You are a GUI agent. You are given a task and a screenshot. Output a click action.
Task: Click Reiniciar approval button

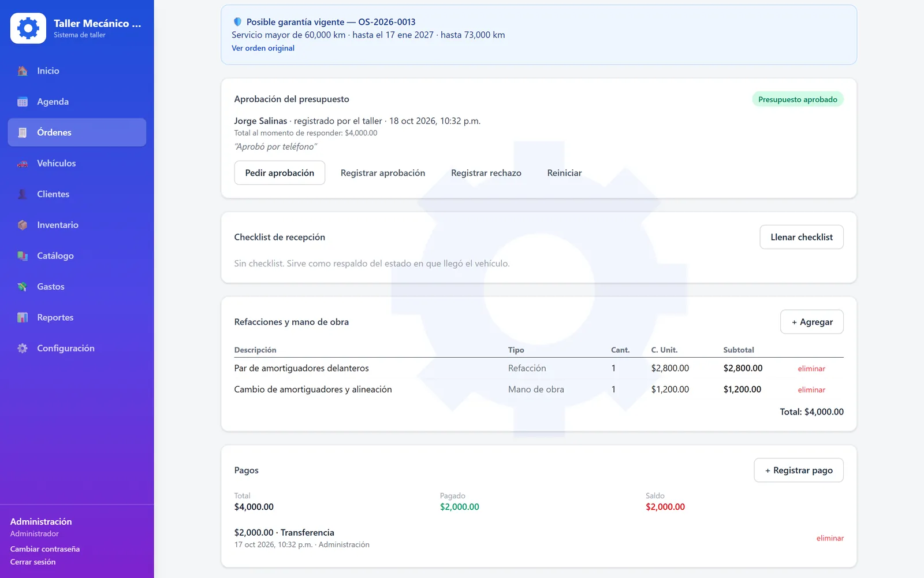564,173
